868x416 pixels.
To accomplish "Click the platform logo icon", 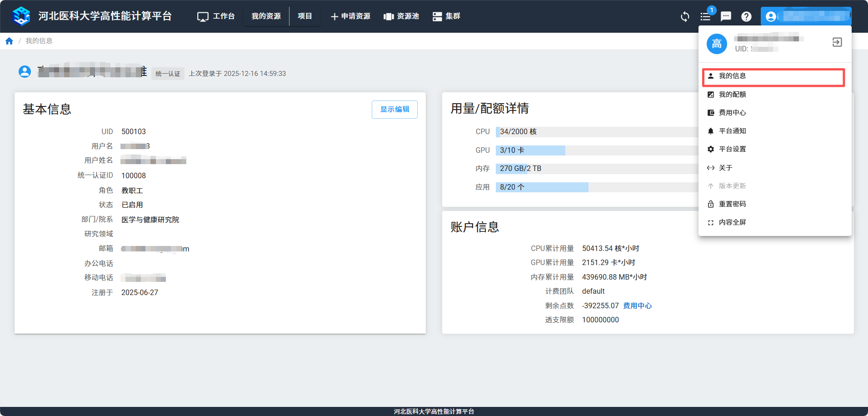I will [21, 16].
